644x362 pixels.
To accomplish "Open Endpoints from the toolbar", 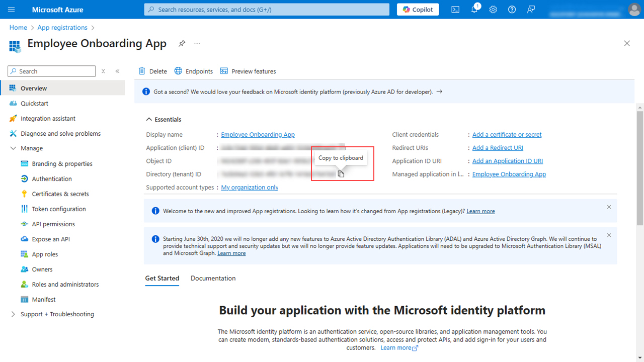I will coord(194,71).
